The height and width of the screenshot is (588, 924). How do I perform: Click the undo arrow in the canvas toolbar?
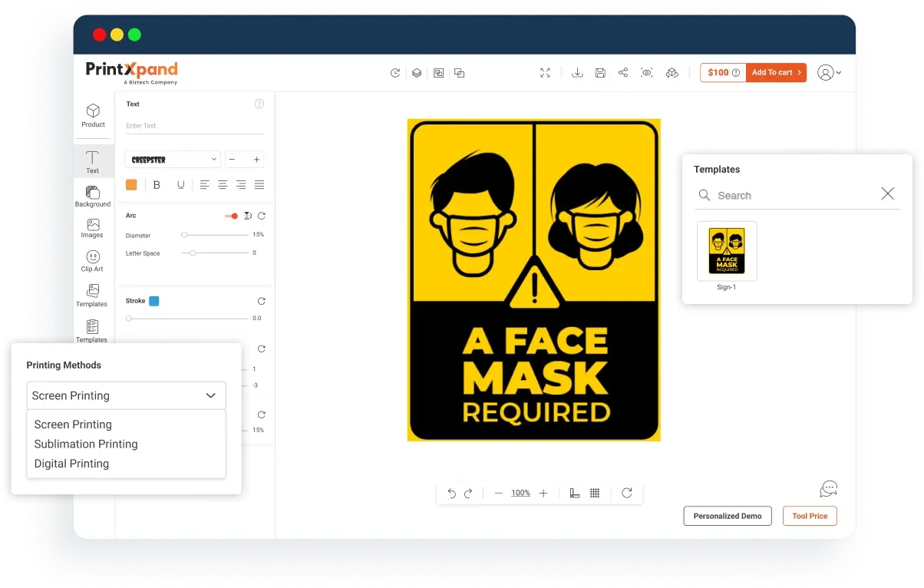tap(451, 493)
